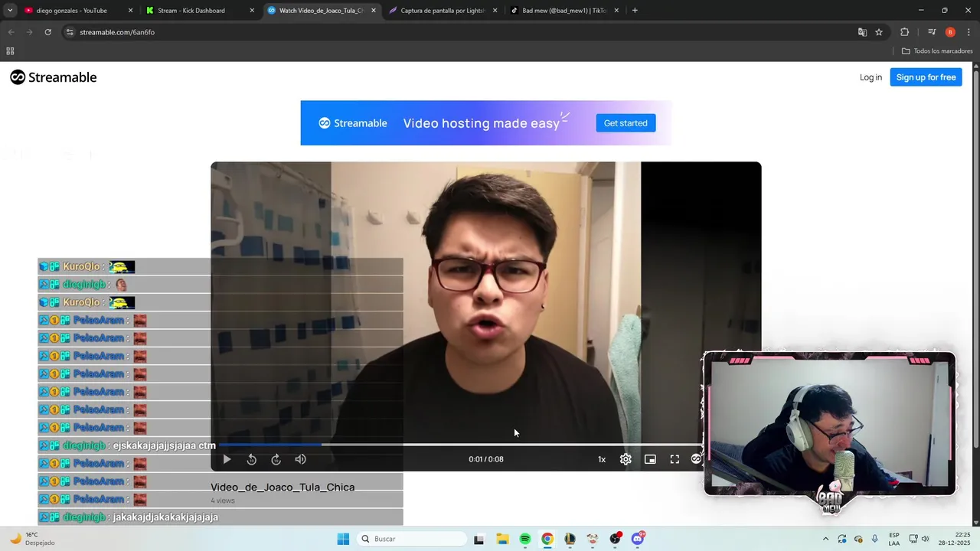Click Sign up for free button
This screenshot has width=980, height=551.
926,77
